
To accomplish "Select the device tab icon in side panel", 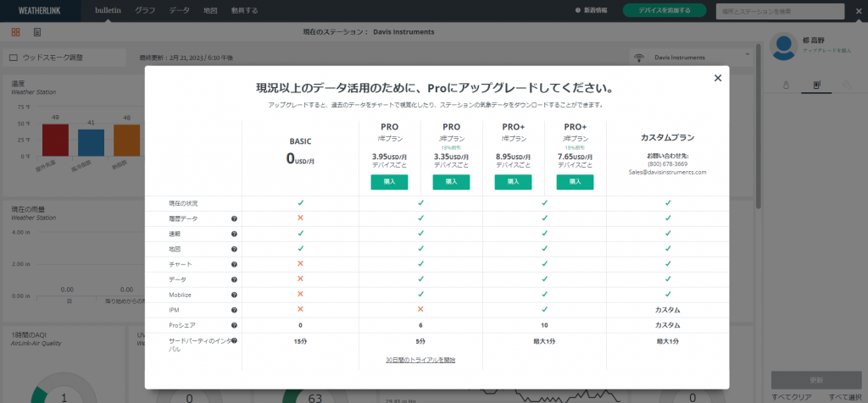I will [816, 85].
